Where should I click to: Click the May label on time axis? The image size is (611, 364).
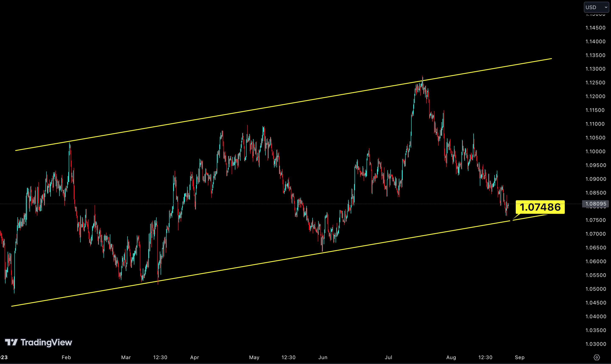[x=254, y=357]
